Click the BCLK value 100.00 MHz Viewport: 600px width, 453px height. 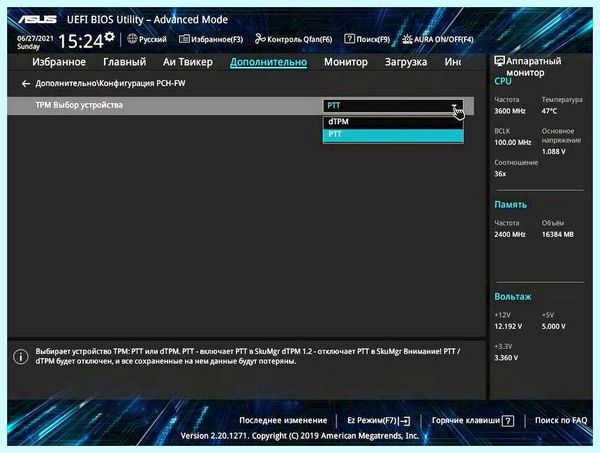[x=512, y=142]
